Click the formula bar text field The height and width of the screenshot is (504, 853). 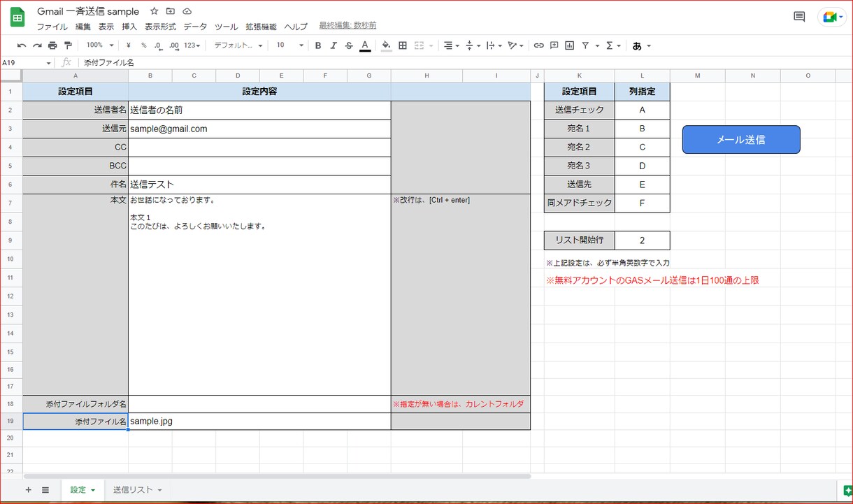pyautogui.click(x=461, y=63)
